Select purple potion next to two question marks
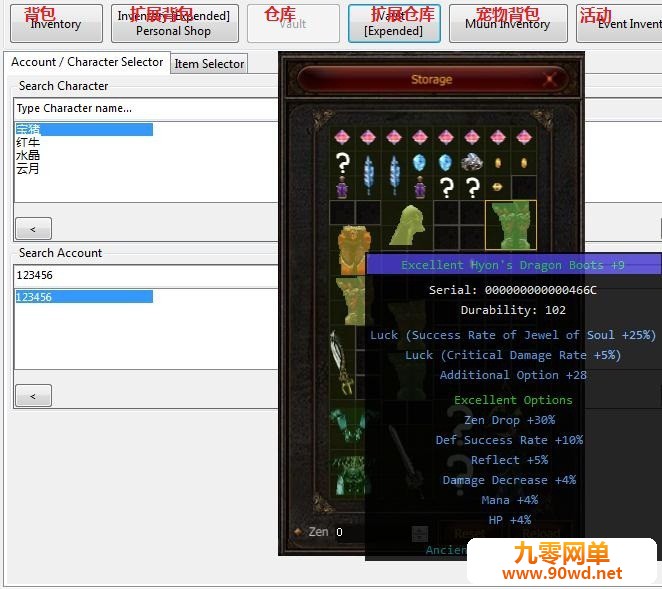 [420, 187]
